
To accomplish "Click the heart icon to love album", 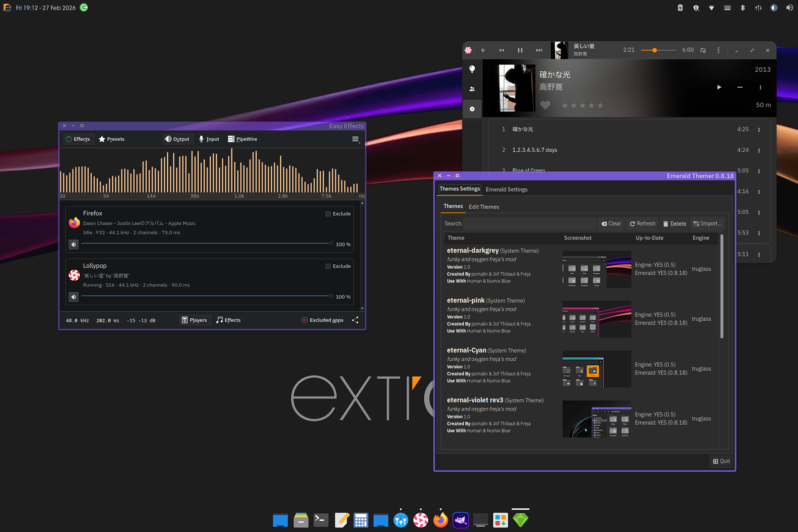I will click(545, 106).
